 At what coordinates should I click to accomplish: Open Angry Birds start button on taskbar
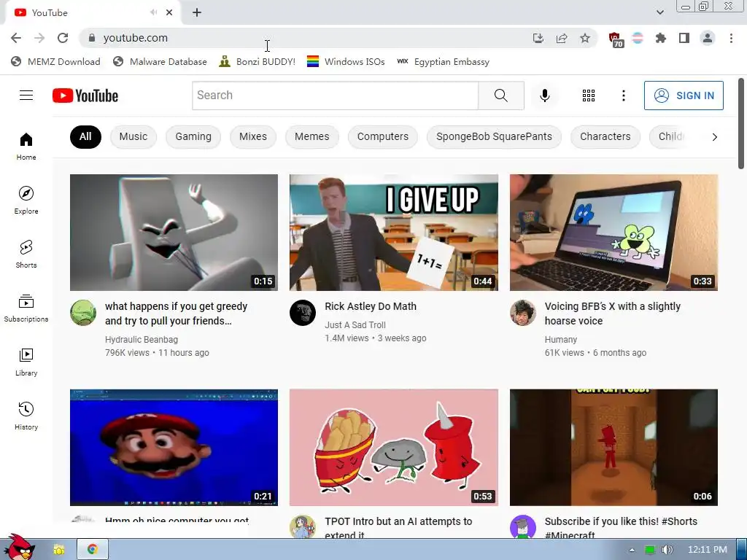coord(18,548)
